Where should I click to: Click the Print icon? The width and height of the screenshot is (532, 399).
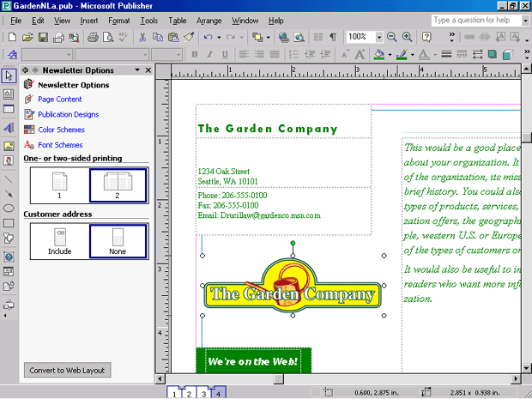tap(93, 37)
